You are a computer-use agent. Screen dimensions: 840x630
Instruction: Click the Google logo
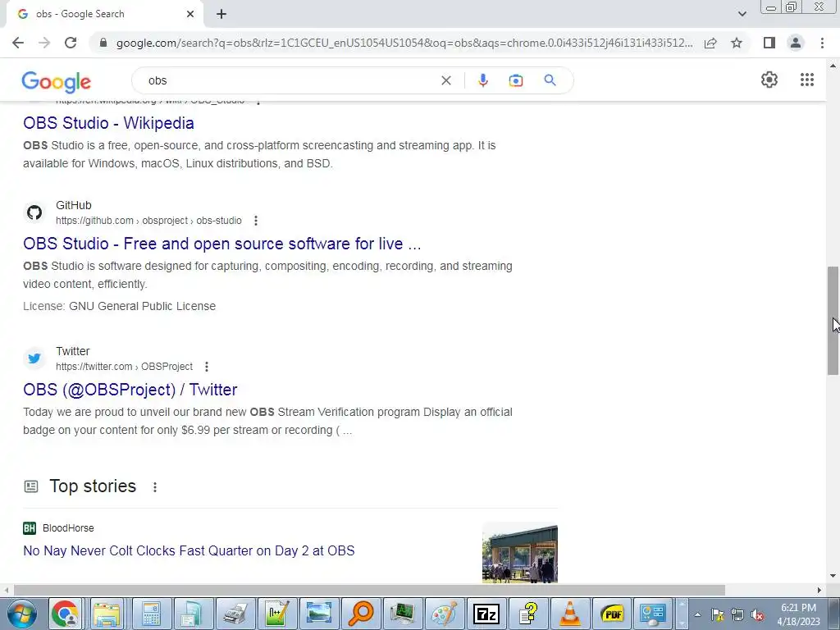tap(57, 81)
